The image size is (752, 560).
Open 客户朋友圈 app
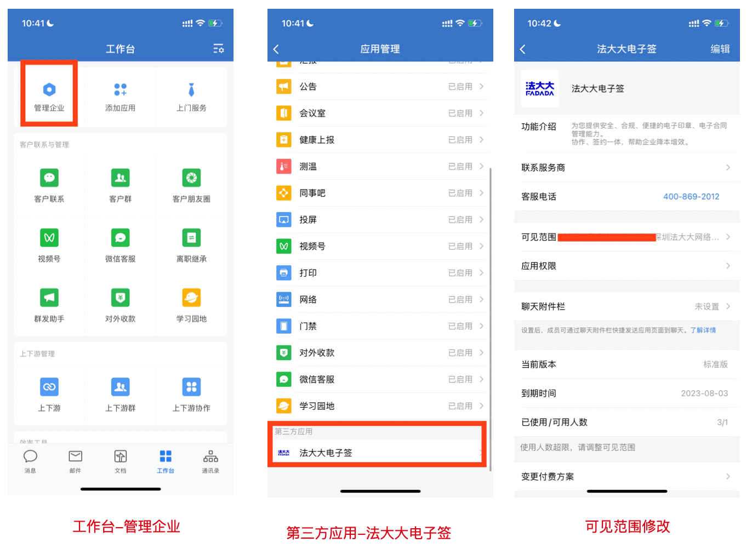coord(191,186)
